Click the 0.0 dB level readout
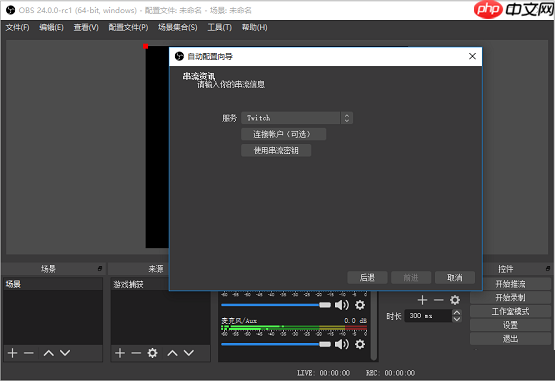 (355, 320)
